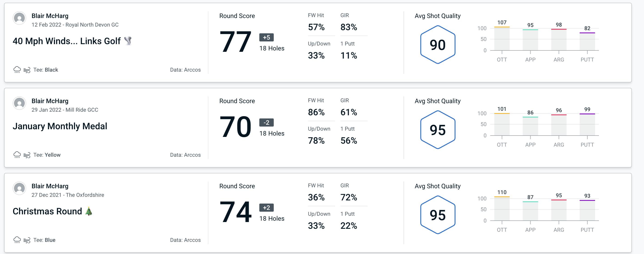
Task: Click the -2 handicap badge on the 70 round
Action: click(x=265, y=122)
